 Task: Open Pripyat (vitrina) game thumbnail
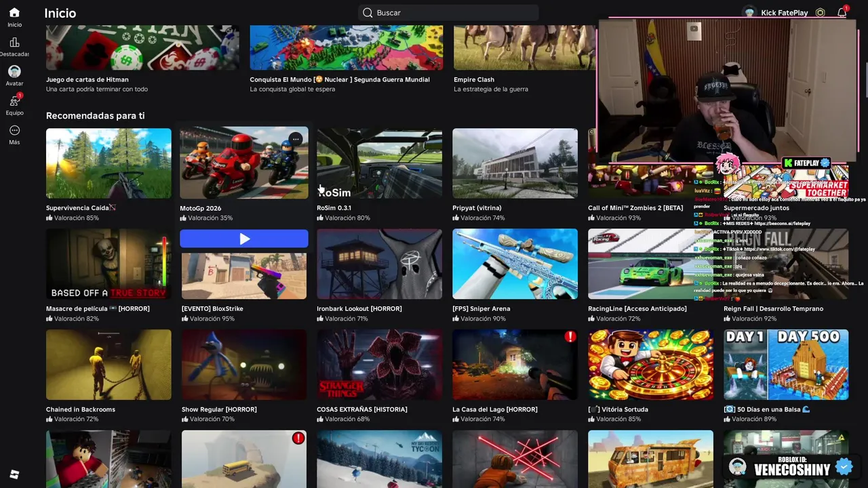pos(515,163)
